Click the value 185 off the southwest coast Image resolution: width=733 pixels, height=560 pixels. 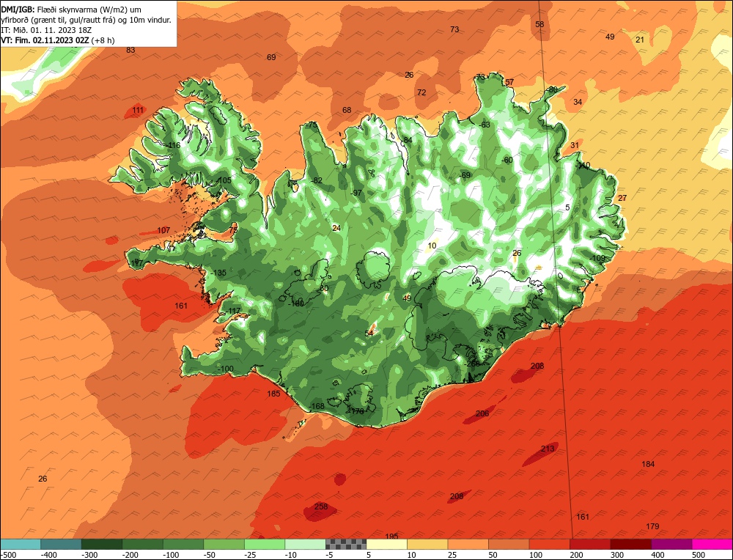tap(273, 394)
